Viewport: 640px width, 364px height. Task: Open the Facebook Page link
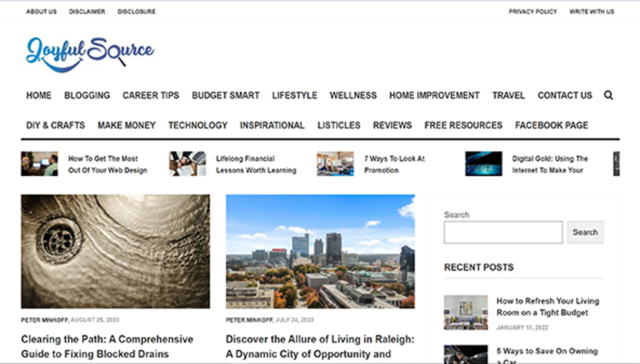(x=551, y=125)
